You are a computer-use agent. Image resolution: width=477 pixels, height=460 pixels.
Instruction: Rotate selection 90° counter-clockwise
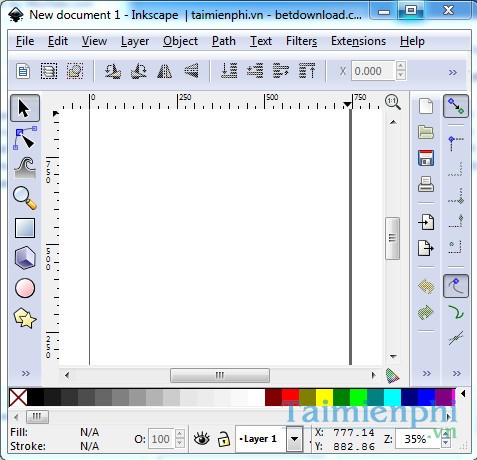pyautogui.click(x=113, y=71)
